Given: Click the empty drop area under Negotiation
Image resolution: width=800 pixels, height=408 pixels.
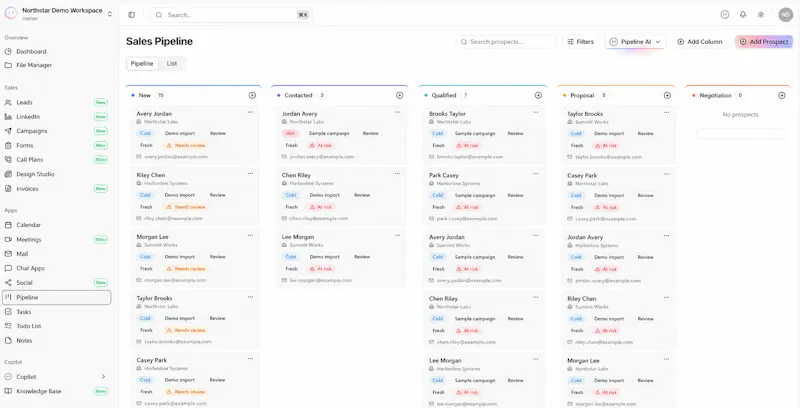Looking at the screenshot, I should [x=740, y=134].
